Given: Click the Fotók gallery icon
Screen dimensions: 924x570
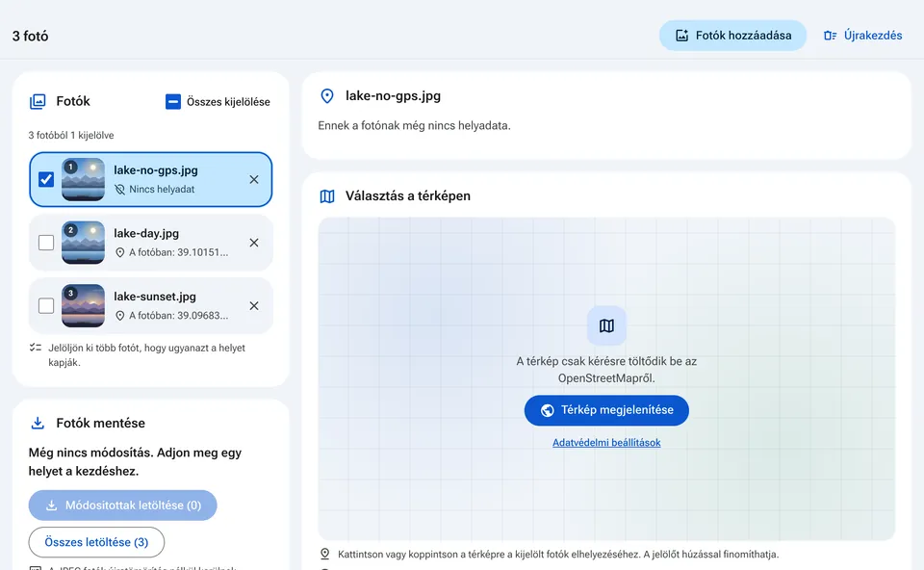Looking at the screenshot, I should 38,101.
